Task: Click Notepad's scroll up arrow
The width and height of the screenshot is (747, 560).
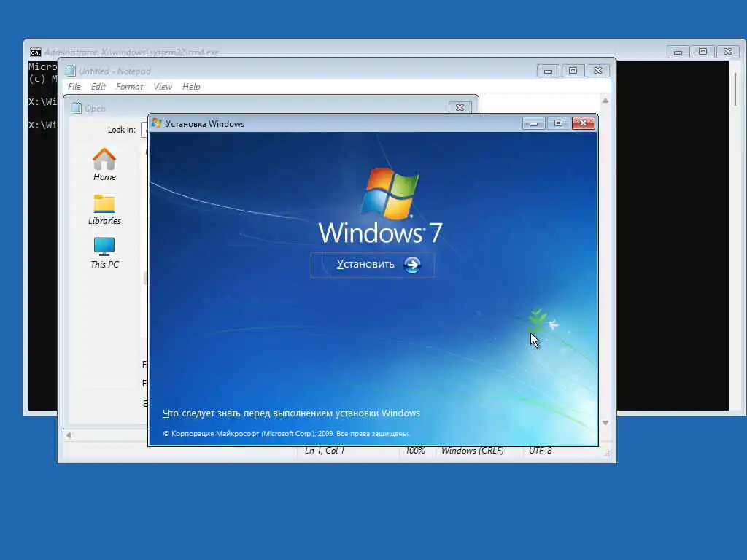Action: pos(605,101)
